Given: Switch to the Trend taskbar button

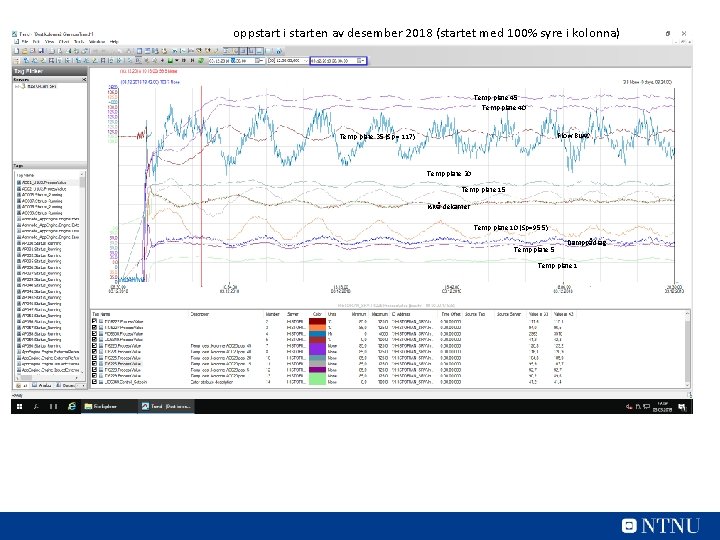Looking at the screenshot, I should pyautogui.click(x=166, y=406).
